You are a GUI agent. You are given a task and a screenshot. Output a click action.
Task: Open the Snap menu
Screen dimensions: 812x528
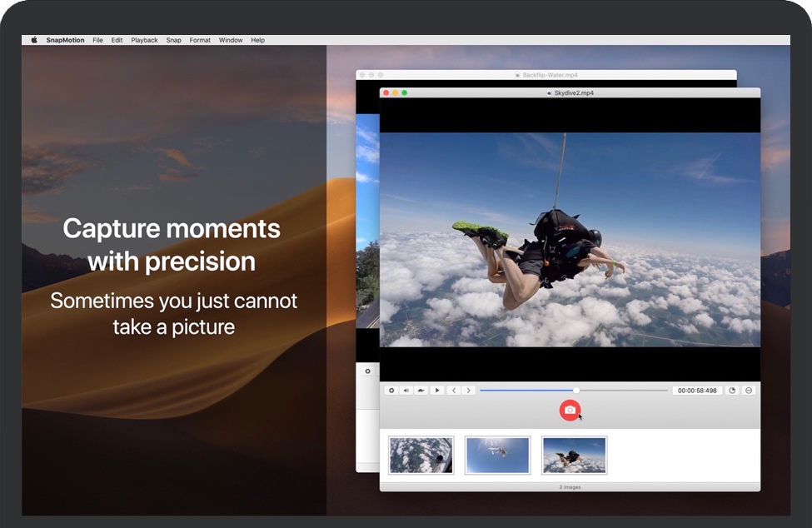click(173, 40)
